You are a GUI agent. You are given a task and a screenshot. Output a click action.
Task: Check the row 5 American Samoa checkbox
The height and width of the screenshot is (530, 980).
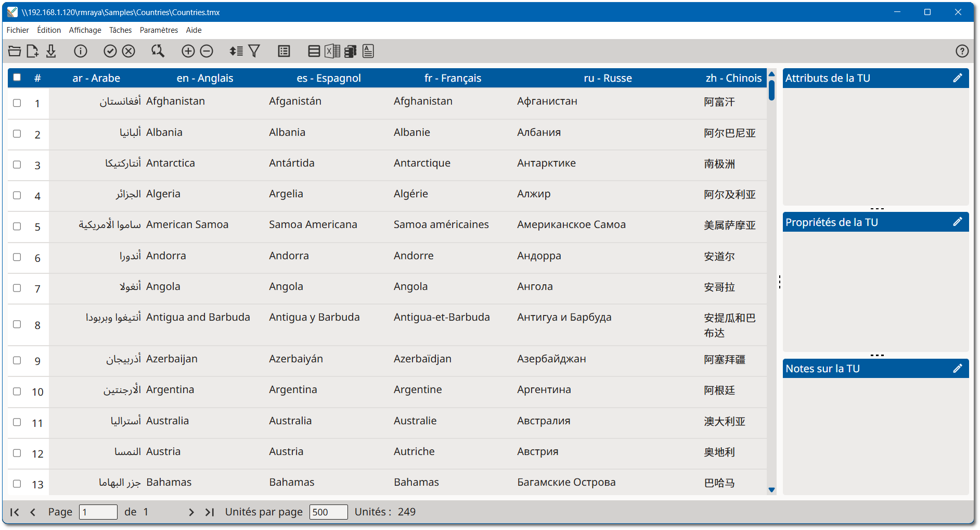17,226
